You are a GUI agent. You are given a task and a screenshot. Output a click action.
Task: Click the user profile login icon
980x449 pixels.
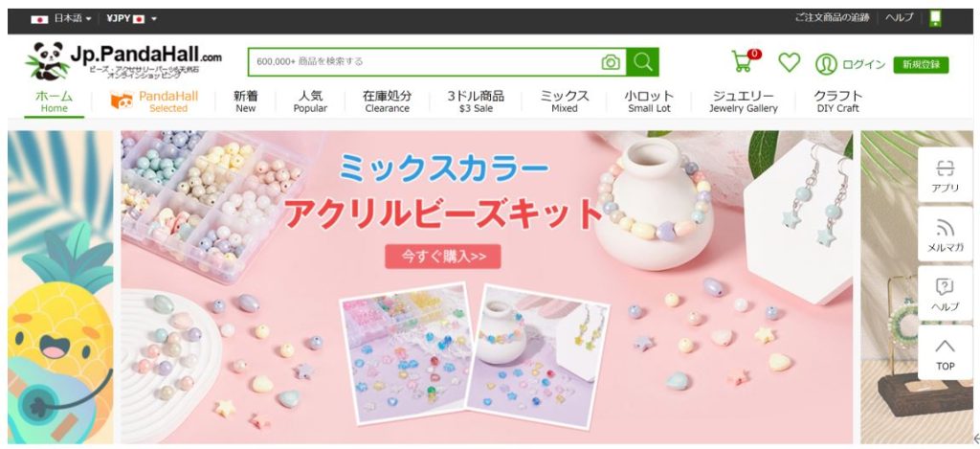pos(826,64)
